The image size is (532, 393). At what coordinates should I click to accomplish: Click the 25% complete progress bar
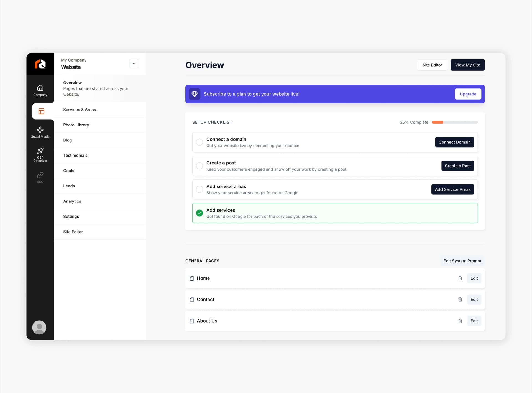click(454, 122)
